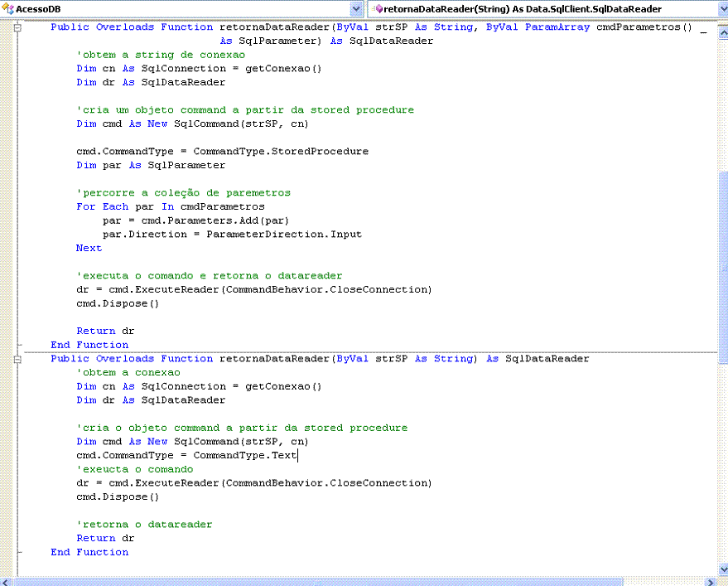Click the 'Next' keyword

click(x=89, y=248)
